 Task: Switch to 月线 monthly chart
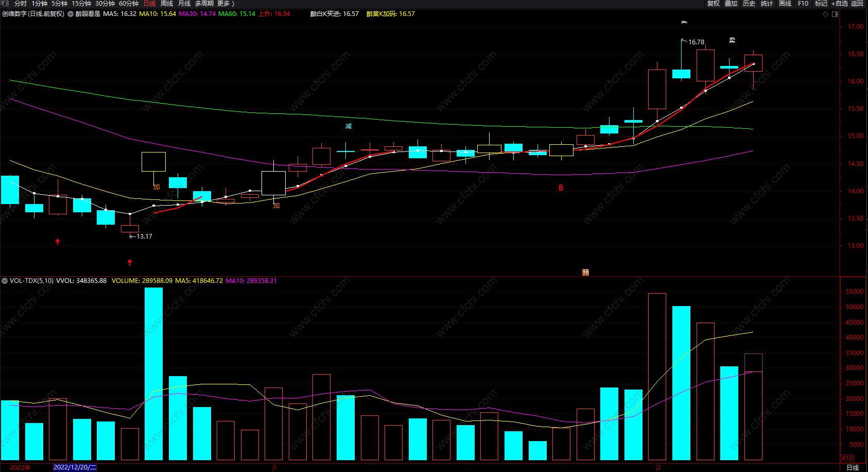184,4
